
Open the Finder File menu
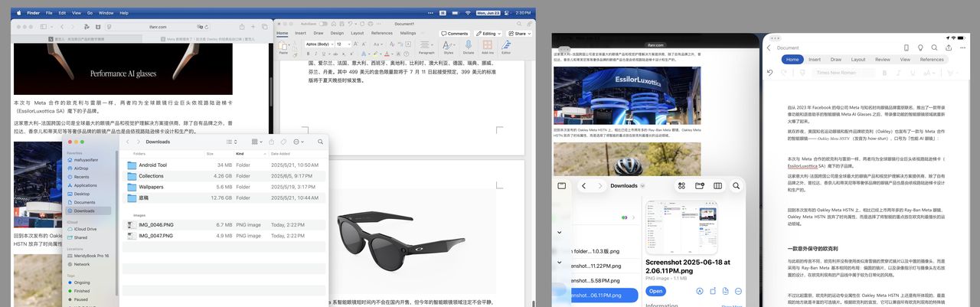pyautogui.click(x=49, y=13)
